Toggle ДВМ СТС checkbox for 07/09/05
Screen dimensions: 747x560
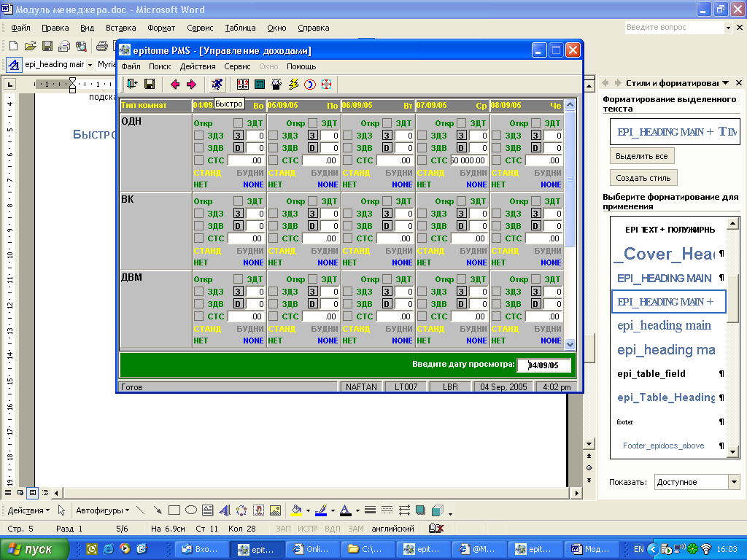[422, 316]
